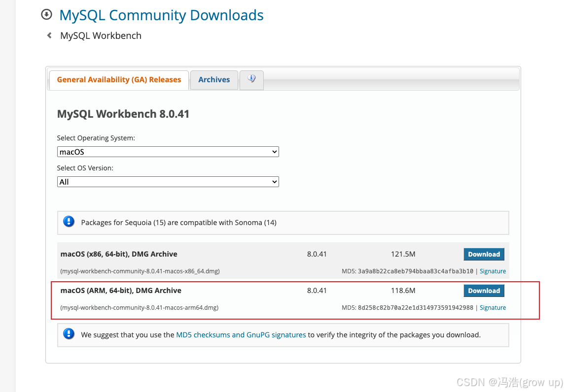The height and width of the screenshot is (392, 565).
Task: Click the MySQL Community Downloads heading link
Action: [161, 15]
